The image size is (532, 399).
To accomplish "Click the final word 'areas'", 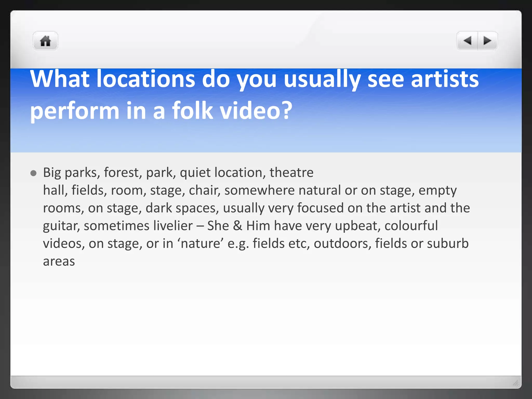I will tap(59, 261).
